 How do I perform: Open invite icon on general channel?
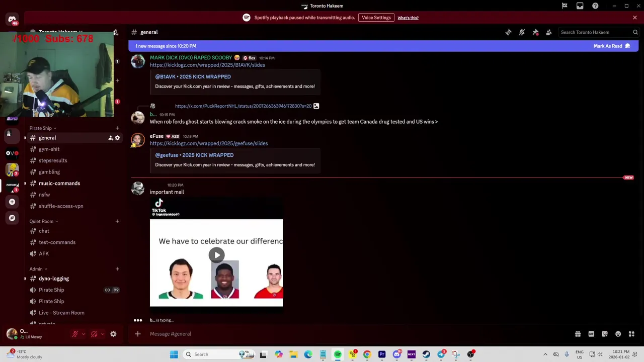[110, 138]
